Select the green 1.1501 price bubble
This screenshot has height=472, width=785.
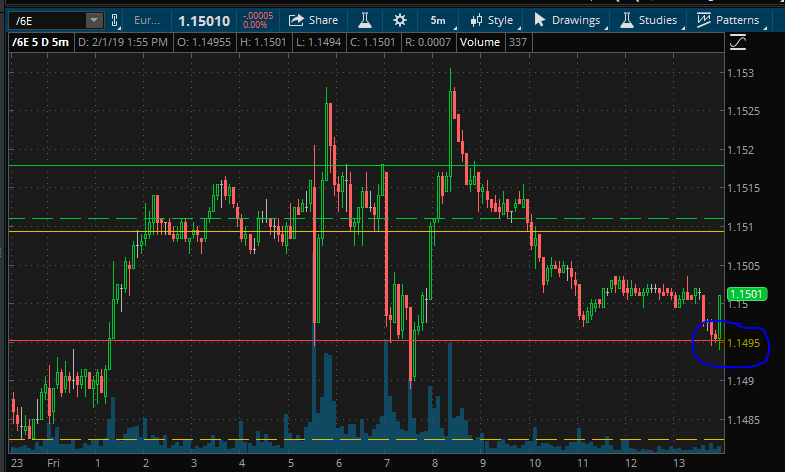[x=747, y=294]
